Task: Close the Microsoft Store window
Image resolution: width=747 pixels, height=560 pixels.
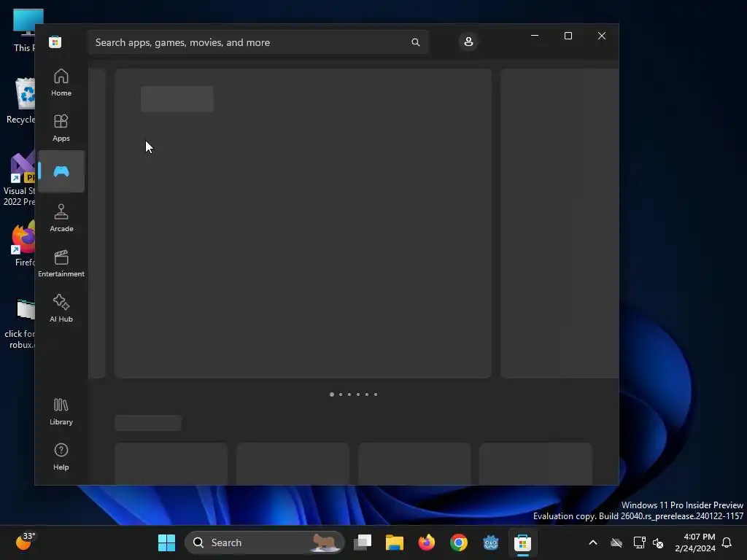Action: coord(602,36)
